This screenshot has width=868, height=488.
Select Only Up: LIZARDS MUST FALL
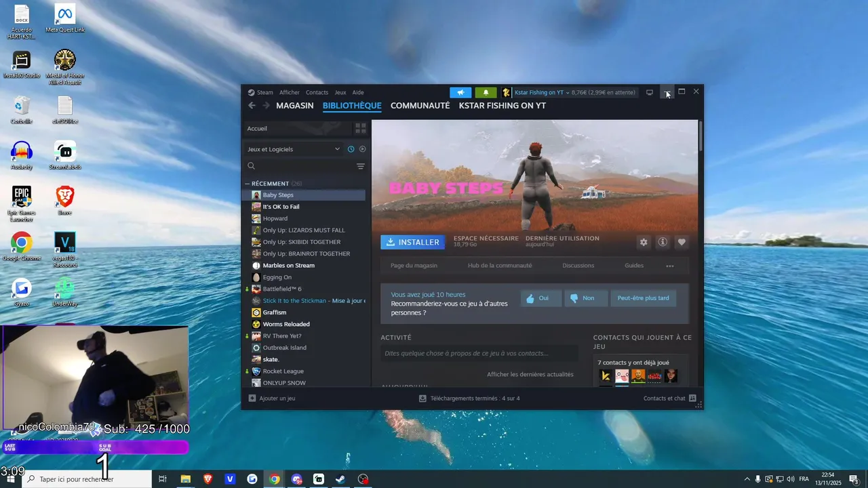[304, 230]
